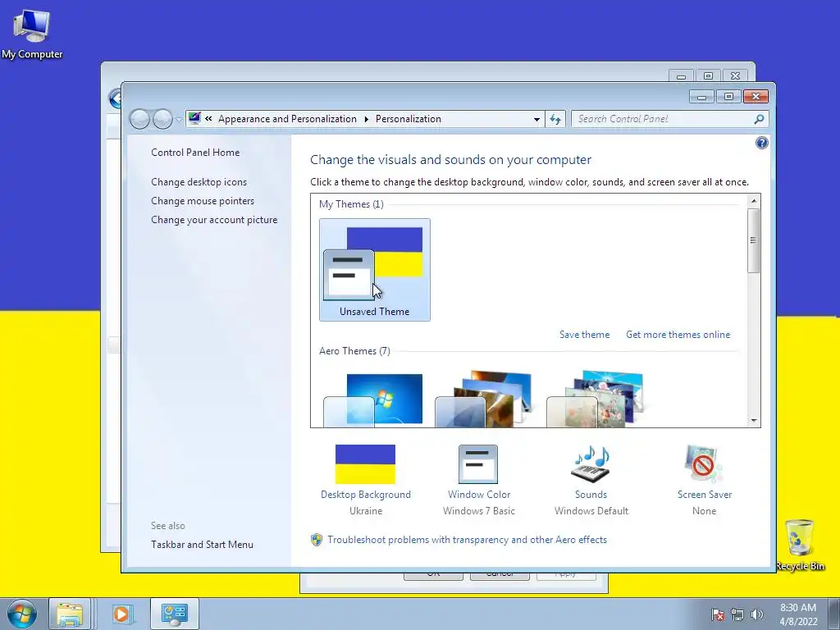Click the themes list scrollbar thumb
This screenshot has height=630, width=840.
pyautogui.click(x=754, y=240)
